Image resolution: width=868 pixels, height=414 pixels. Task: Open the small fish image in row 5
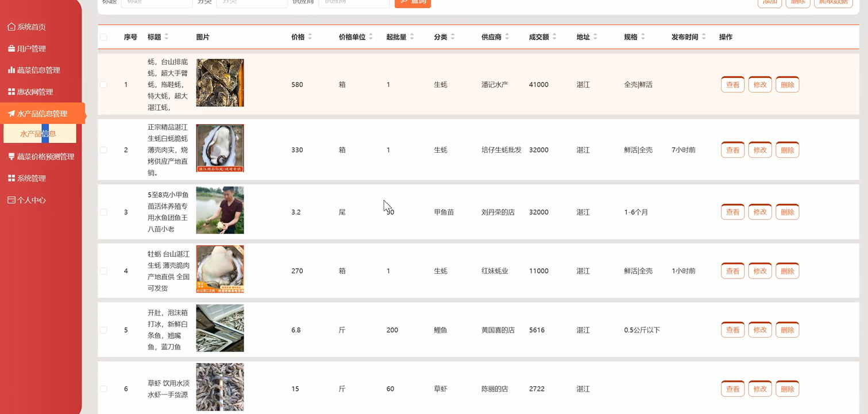point(220,328)
